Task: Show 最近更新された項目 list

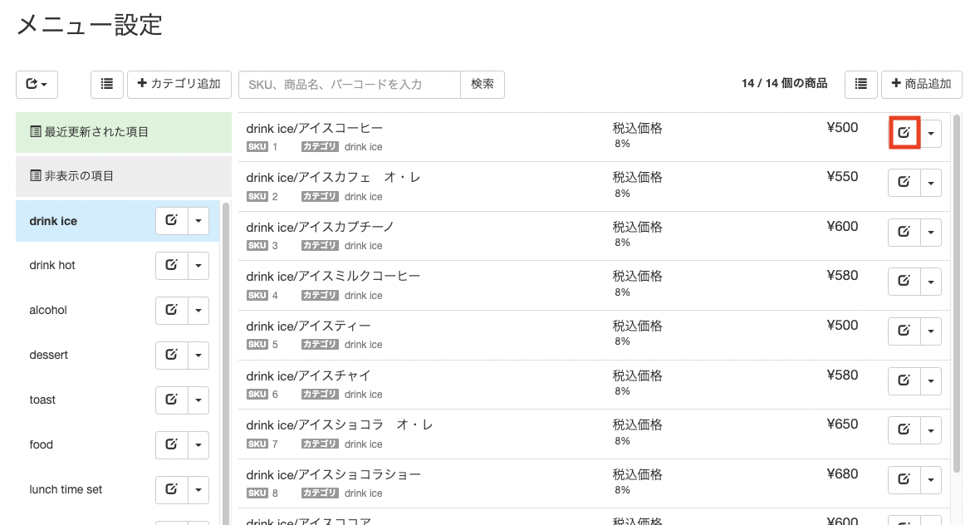Action: tap(123, 132)
